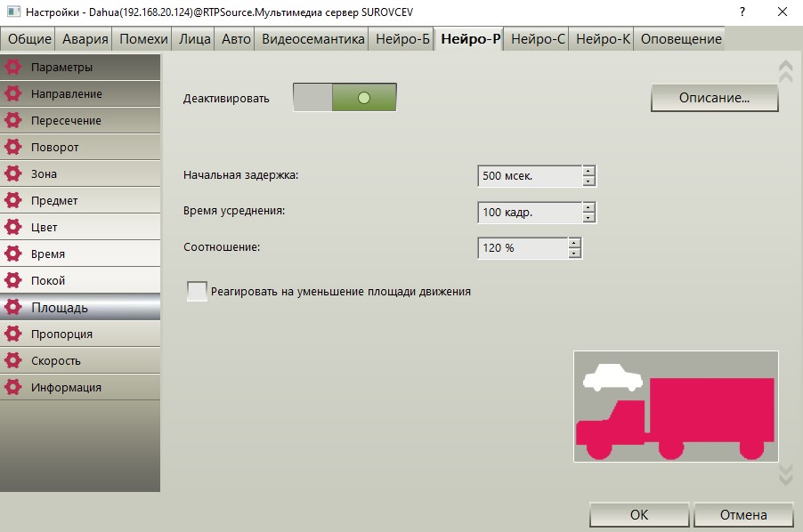Image resolution: width=803 pixels, height=532 pixels.
Task: Decrease Начальная задержка value with down arrow
Action: click(x=589, y=181)
